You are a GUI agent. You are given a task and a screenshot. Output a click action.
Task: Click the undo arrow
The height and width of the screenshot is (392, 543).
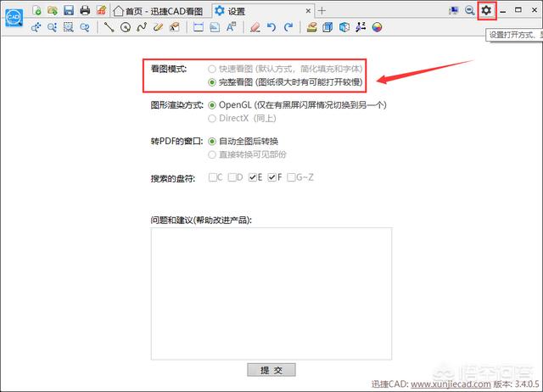(x=271, y=27)
